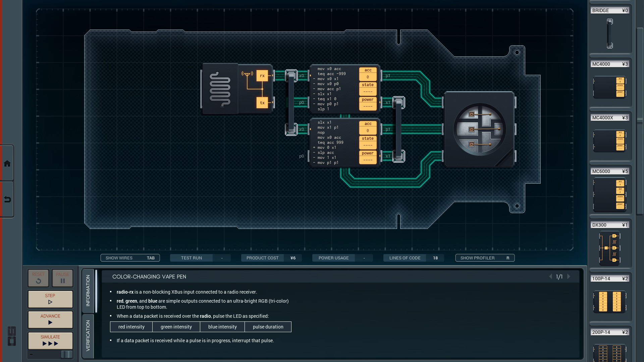Click the radio tx pin
The image size is (644, 362).
tap(262, 103)
